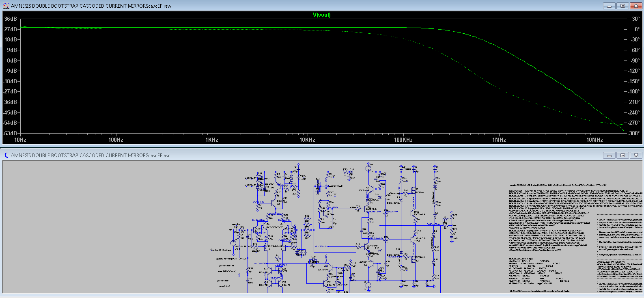Click the -36dB magnitude axis label
644x298 pixels.
point(10,102)
